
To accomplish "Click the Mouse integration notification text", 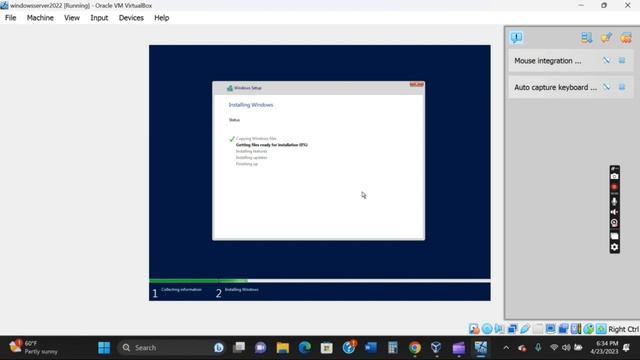I will point(547,61).
